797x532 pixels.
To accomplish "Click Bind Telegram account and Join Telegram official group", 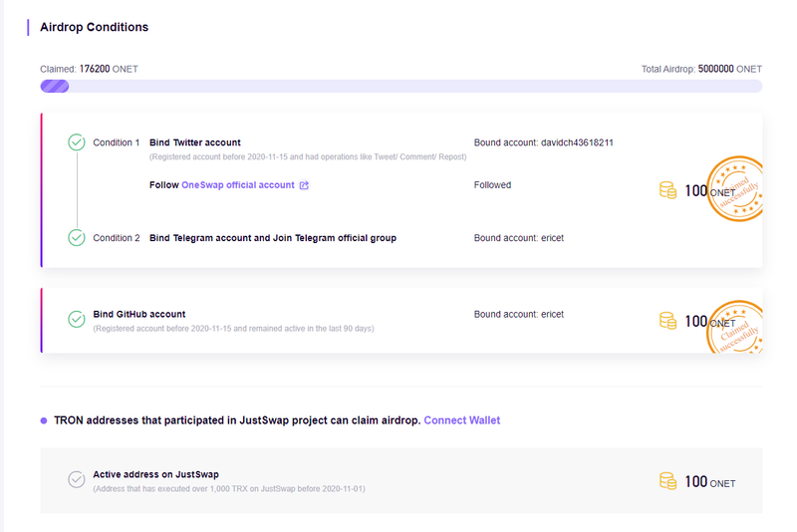I will (x=273, y=238).
